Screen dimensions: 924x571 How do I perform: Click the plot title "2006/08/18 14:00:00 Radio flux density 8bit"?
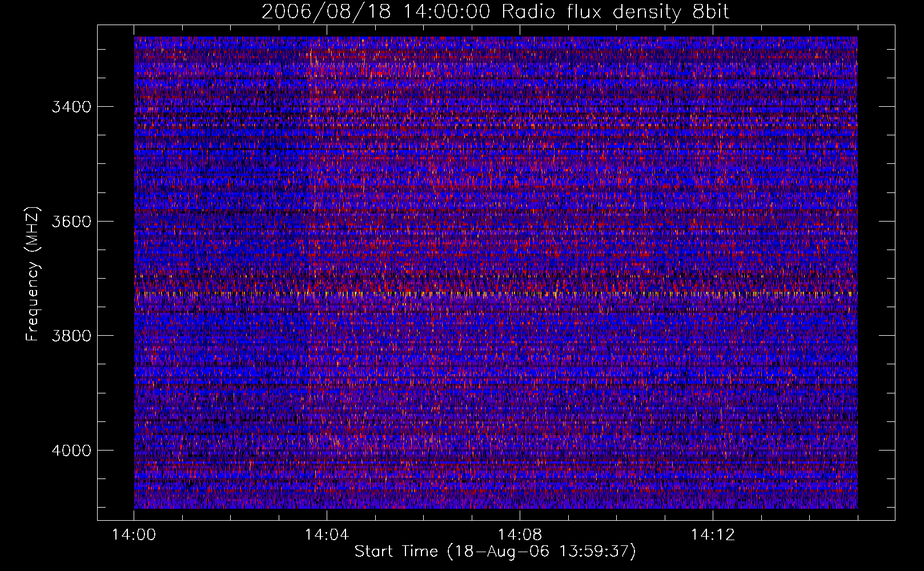click(x=495, y=12)
